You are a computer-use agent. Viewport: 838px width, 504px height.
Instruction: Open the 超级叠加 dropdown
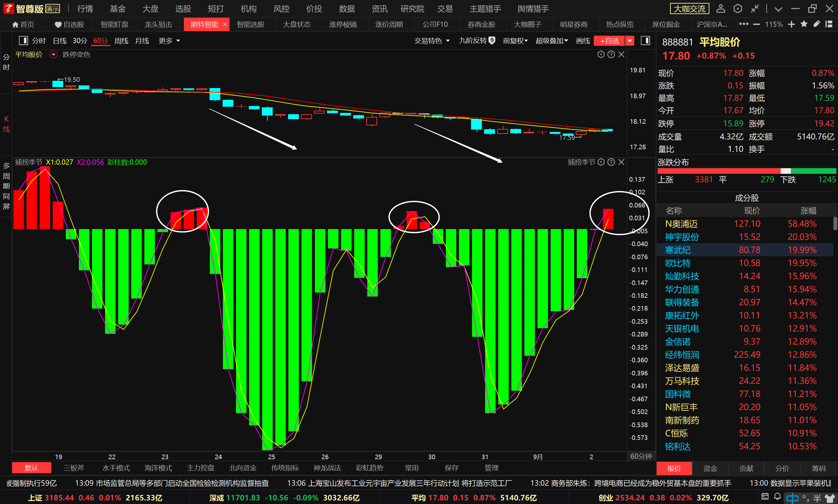pyautogui.click(x=552, y=41)
